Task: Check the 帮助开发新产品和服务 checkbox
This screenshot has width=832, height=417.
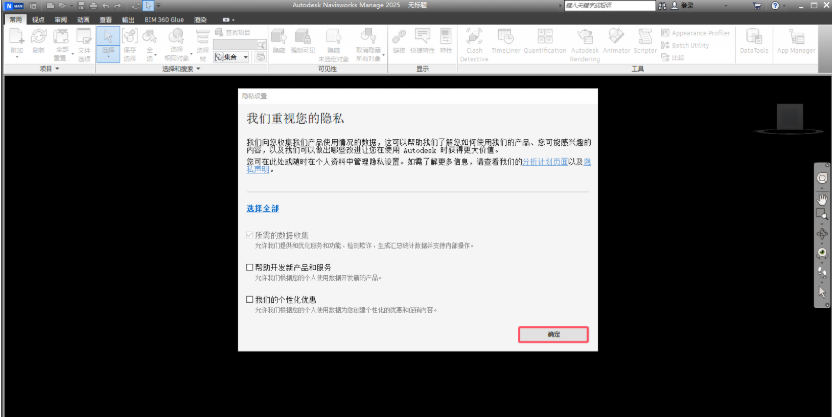Action: coord(249,268)
